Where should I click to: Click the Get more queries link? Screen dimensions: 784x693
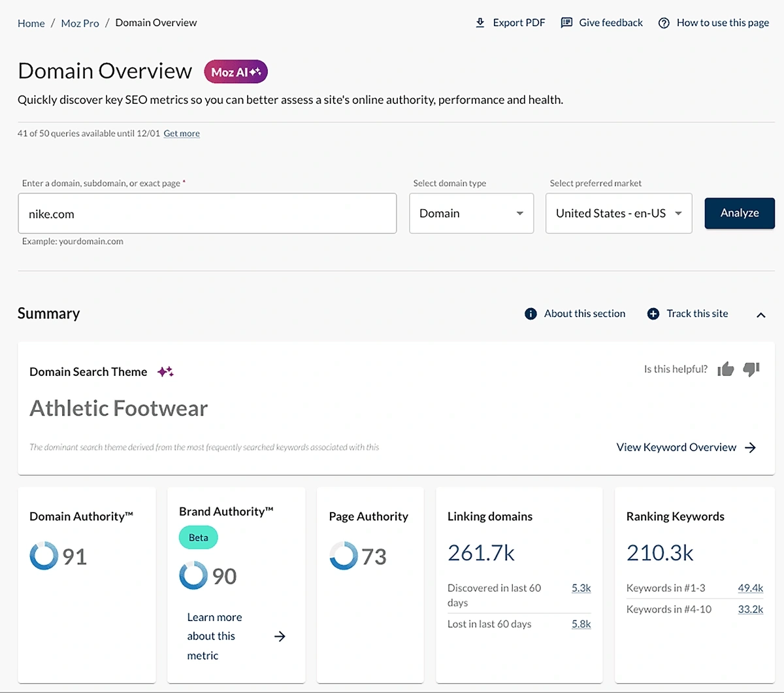[182, 133]
